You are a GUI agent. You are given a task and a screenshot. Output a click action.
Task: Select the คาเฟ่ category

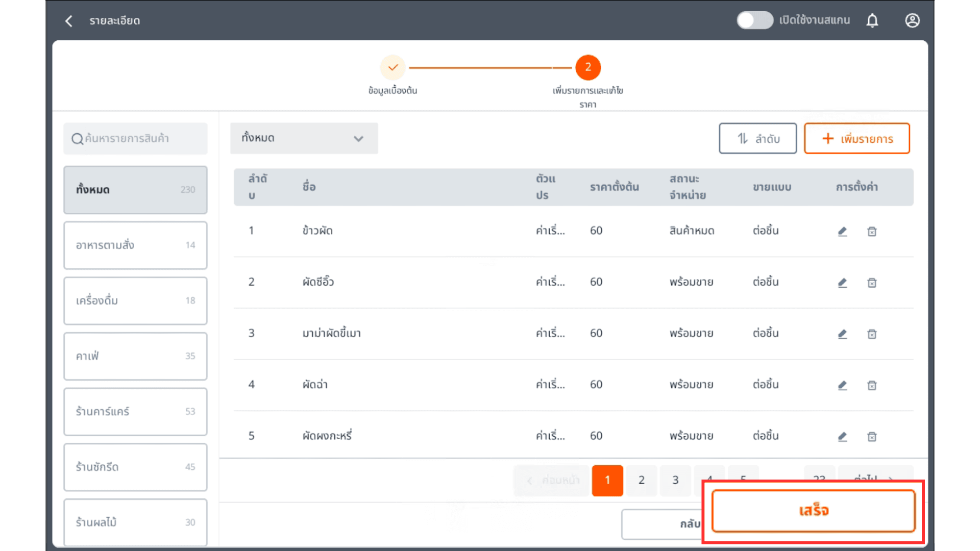[135, 356]
